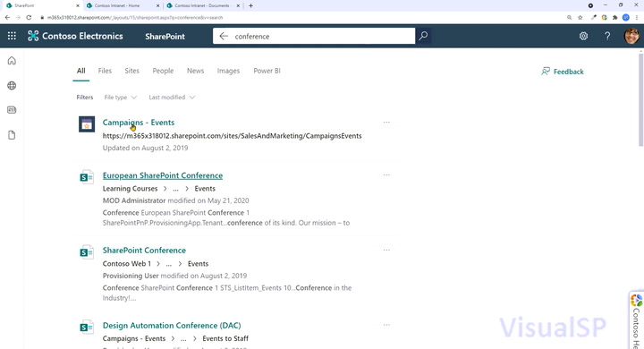644x349 pixels.
Task: Switch to Contoso Intranet - Documents browser tab
Action: [203, 5]
